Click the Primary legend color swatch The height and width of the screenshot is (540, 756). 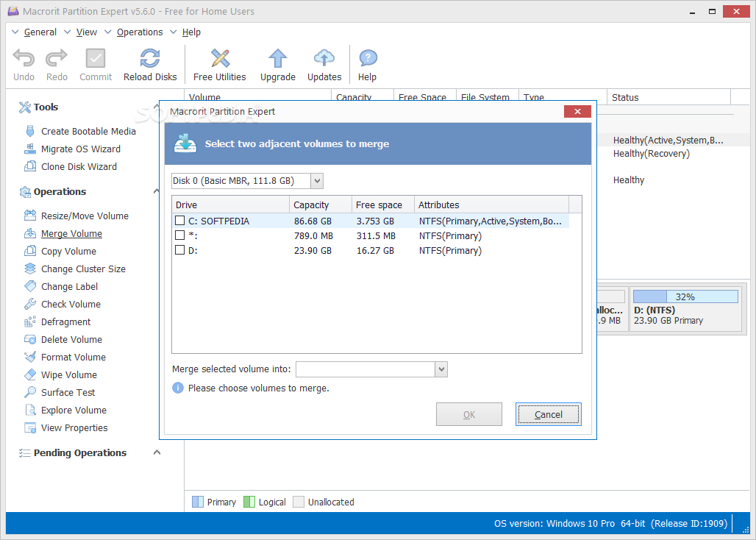pos(198,502)
